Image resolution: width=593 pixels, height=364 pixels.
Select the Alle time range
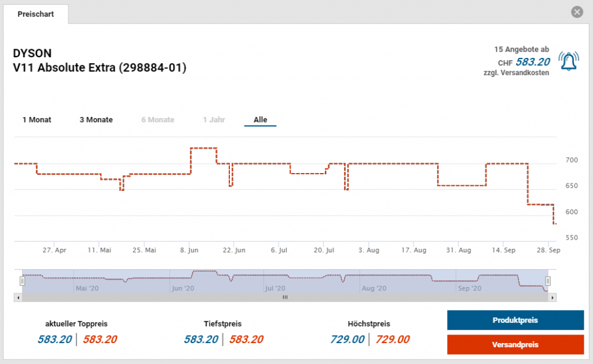(261, 120)
